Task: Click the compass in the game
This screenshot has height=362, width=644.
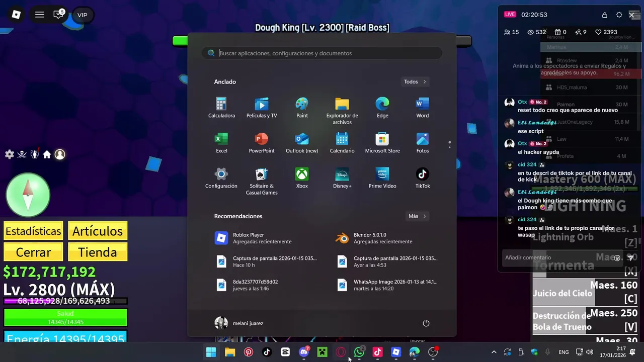Action: click(28, 194)
